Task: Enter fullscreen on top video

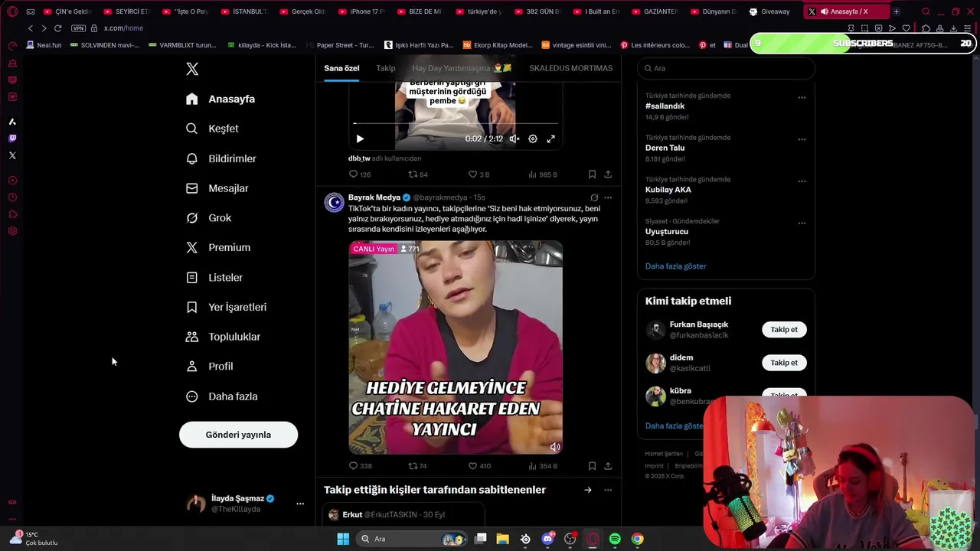Action: (x=550, y=139)
